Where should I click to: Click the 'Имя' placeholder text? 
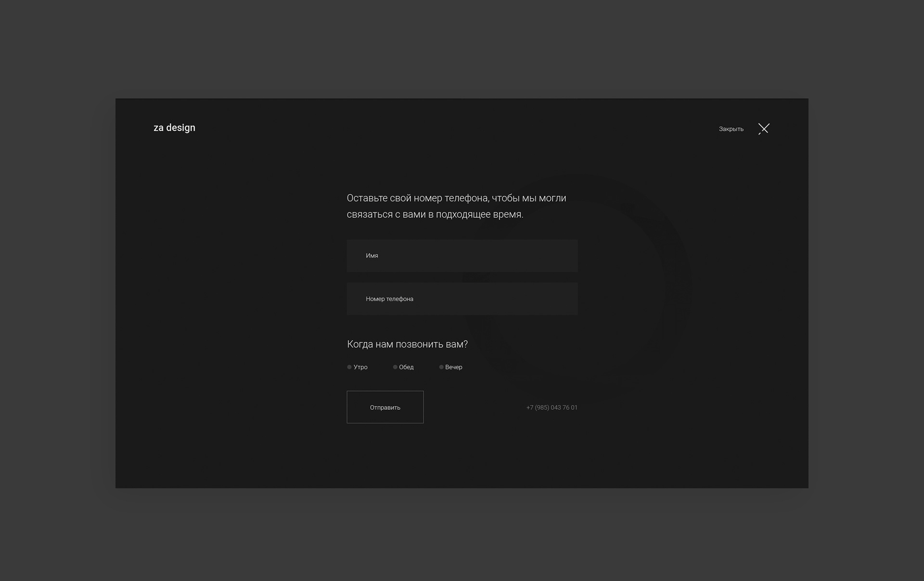tap(372, 256)
